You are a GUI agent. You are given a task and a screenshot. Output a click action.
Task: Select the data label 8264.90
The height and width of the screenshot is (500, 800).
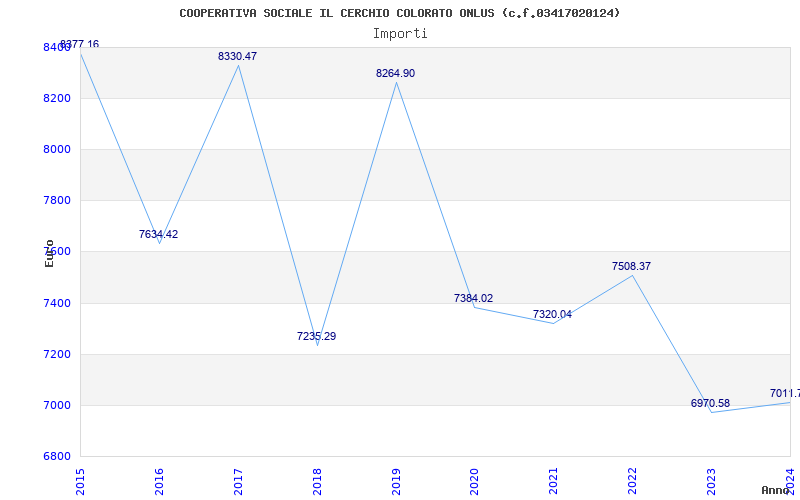(395, 73)
